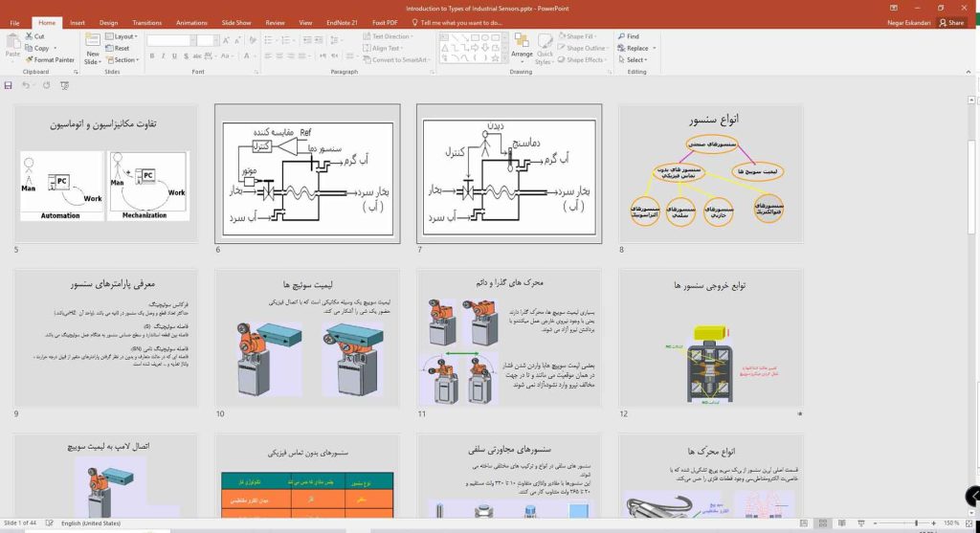Toggle Underline formatting

click(x=174, y=56)
